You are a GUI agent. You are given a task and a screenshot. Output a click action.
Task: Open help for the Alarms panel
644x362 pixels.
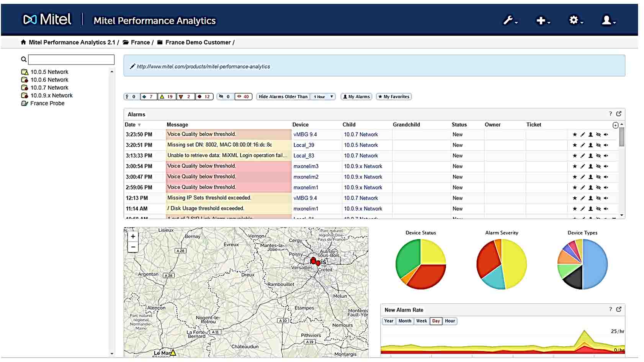coord(610,114)
